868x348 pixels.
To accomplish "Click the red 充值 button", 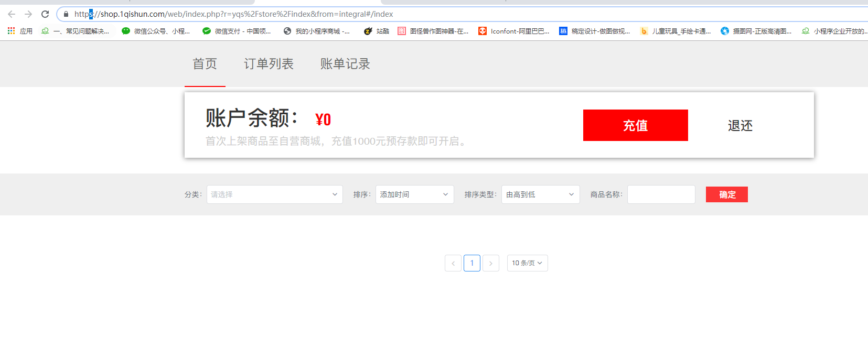I will click(636, 125).
